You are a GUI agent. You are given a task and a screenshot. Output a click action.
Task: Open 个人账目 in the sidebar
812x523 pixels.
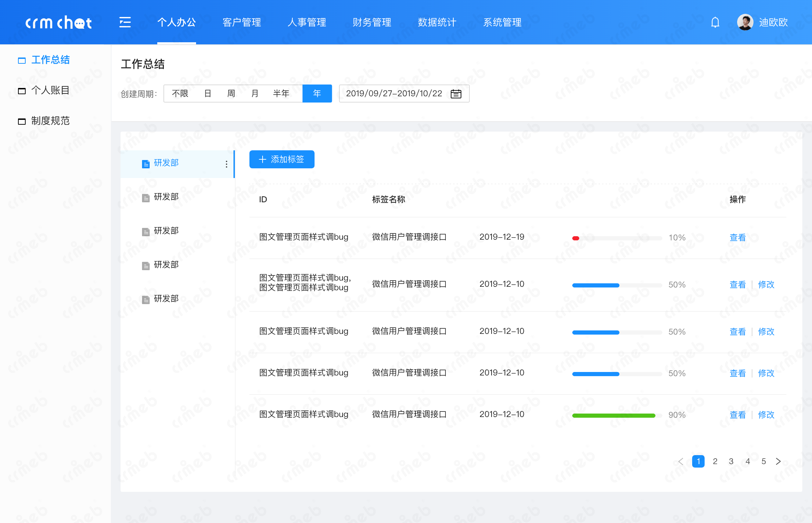click(50, 90)
